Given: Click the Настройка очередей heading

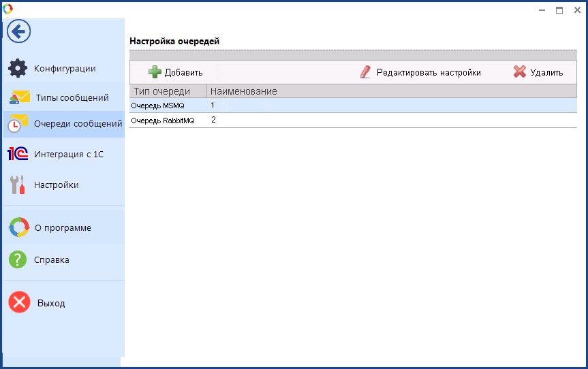Looking at the screenshot, I should click(174, 42).
